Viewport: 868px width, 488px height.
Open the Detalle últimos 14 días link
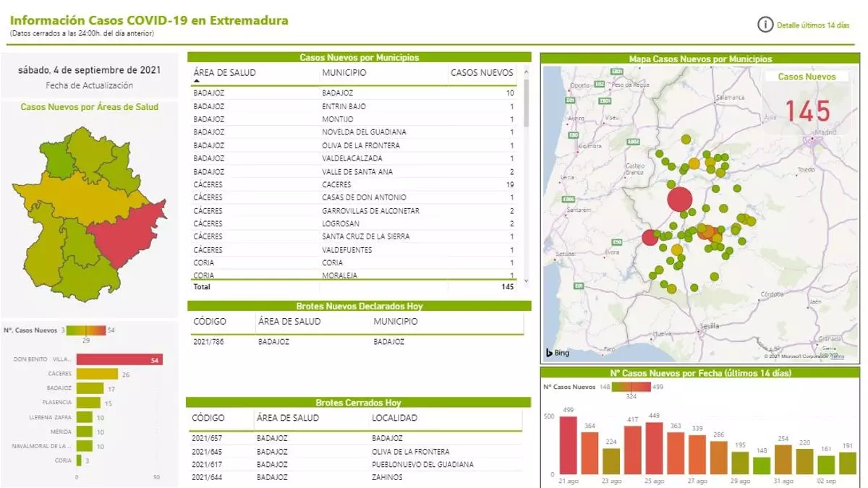point(812,25)
